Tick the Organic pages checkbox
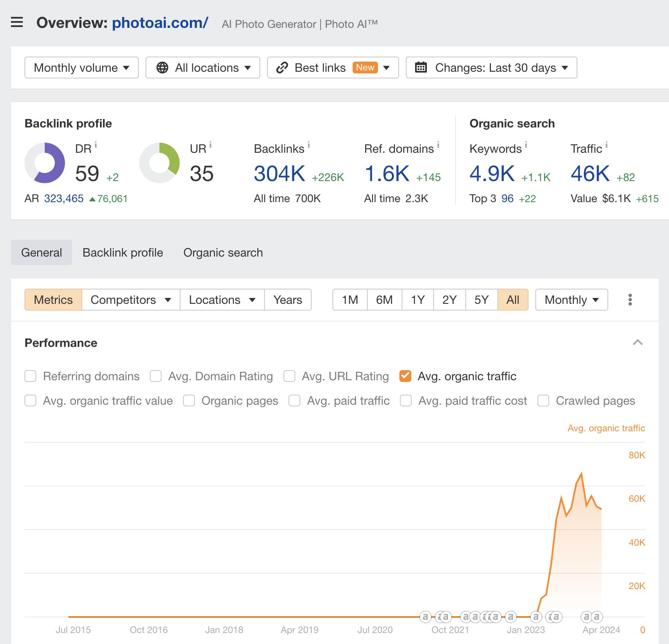669x644 pixels. tap(189, 400)
